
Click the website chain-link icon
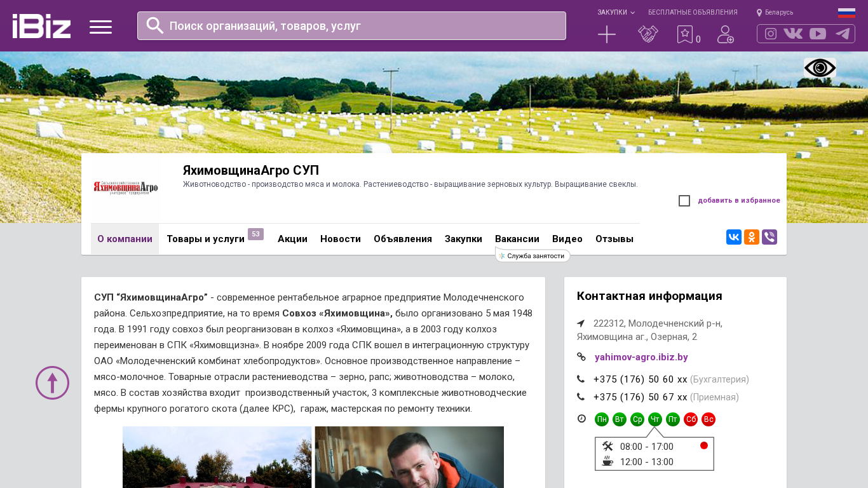coord(581,357)
